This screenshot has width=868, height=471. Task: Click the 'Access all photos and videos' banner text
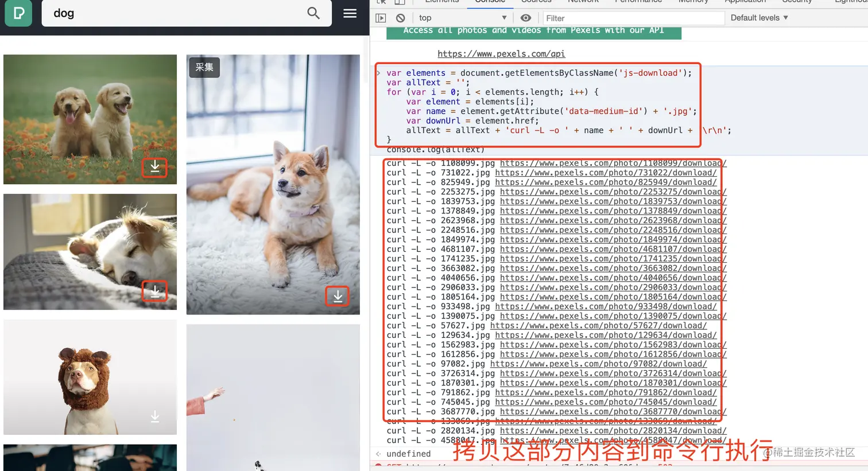coord(533,30)
